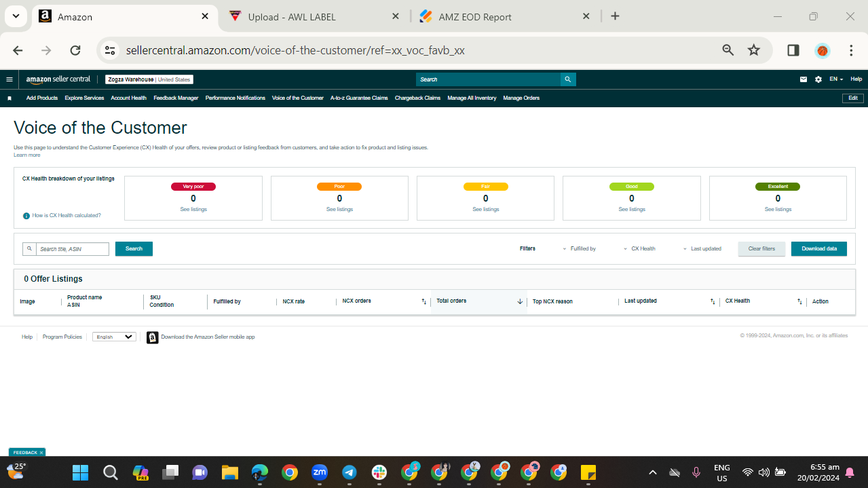Click the Search title, ASIN input field
The width and height of the screenshot is (868, 488).
[72, 249]
